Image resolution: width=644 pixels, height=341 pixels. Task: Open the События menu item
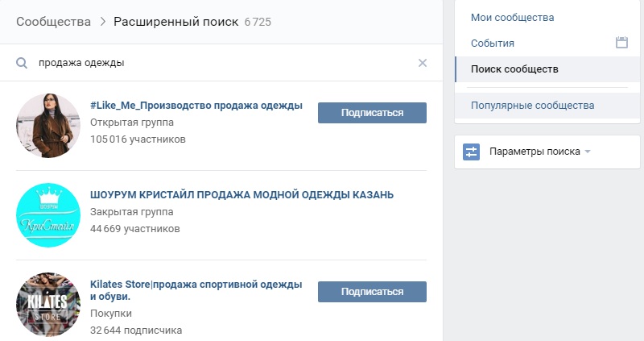pyautogui.click(x=492, y=44)
